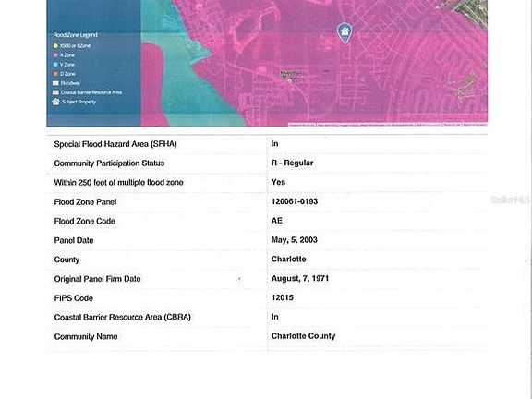This screenshot has width=532, height=399.
Task: Select the orange D Zone legend dot
Action: pyautogui.click(x=55, y=74)
